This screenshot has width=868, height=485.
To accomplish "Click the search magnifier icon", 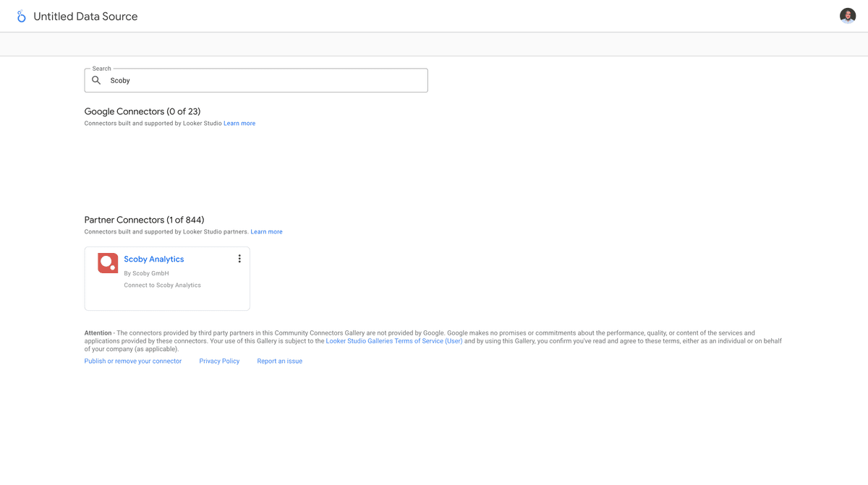I will pos(96,80).
